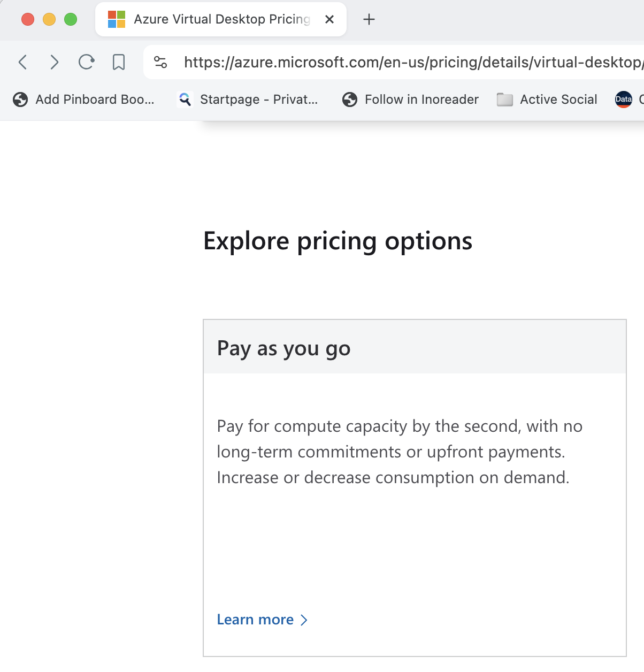
Task: Click the Follow in Inoreader bookmark
Action: pos(410,100)
